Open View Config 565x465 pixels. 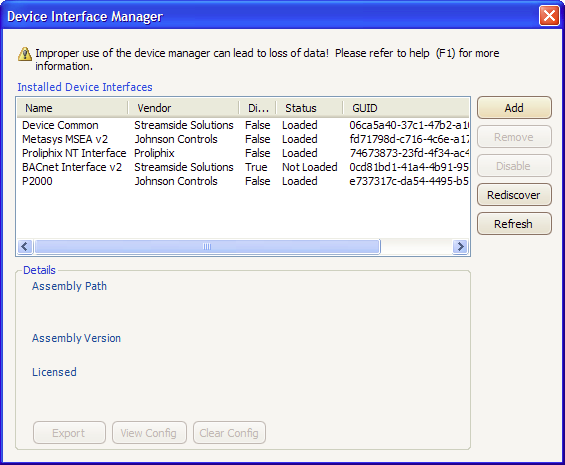[149, 433]
